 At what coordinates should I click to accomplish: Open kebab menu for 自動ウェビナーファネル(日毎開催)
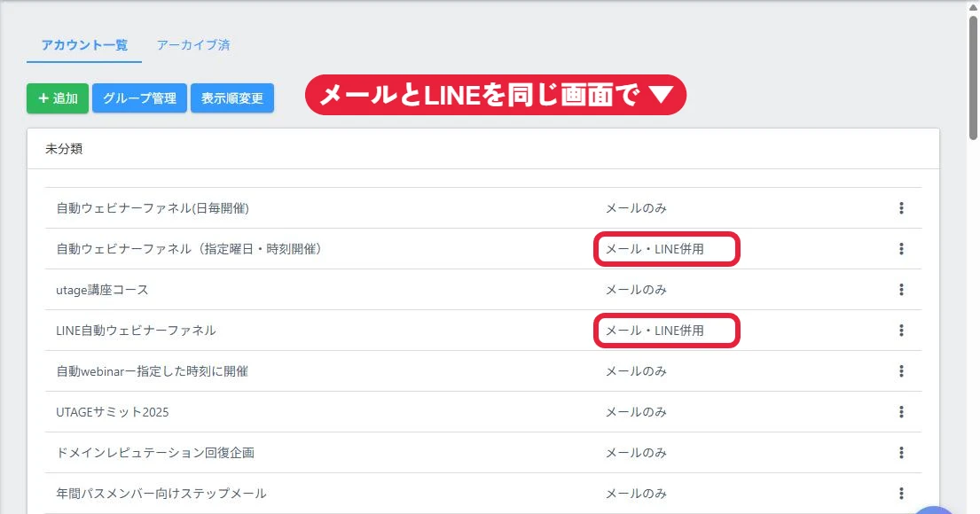click(x=901, y=208)
